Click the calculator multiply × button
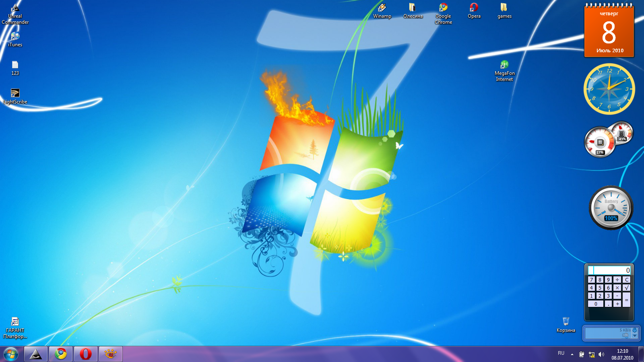Screen dimensions: 644x362 click(x=617, y=288)
